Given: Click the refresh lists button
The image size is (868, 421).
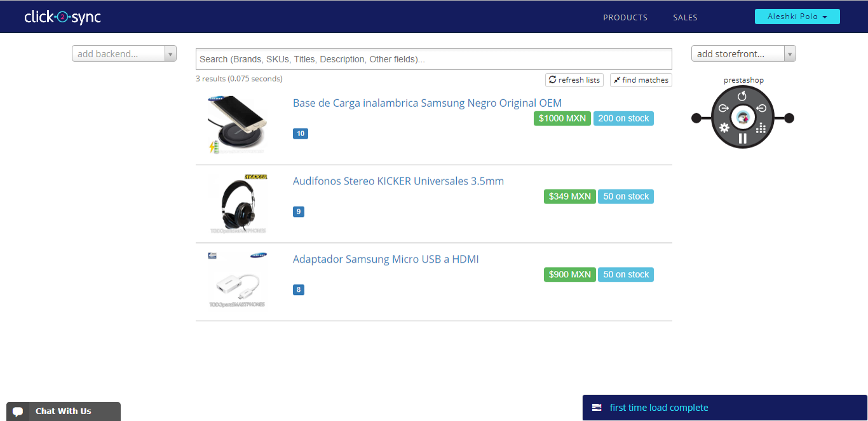Looking at the screenshot, I should (574, 80).
